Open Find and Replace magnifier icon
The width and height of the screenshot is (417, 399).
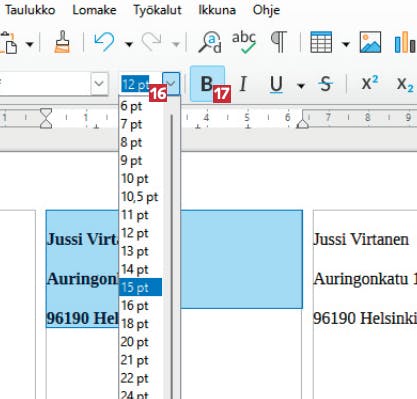click(x=210, y=42)
